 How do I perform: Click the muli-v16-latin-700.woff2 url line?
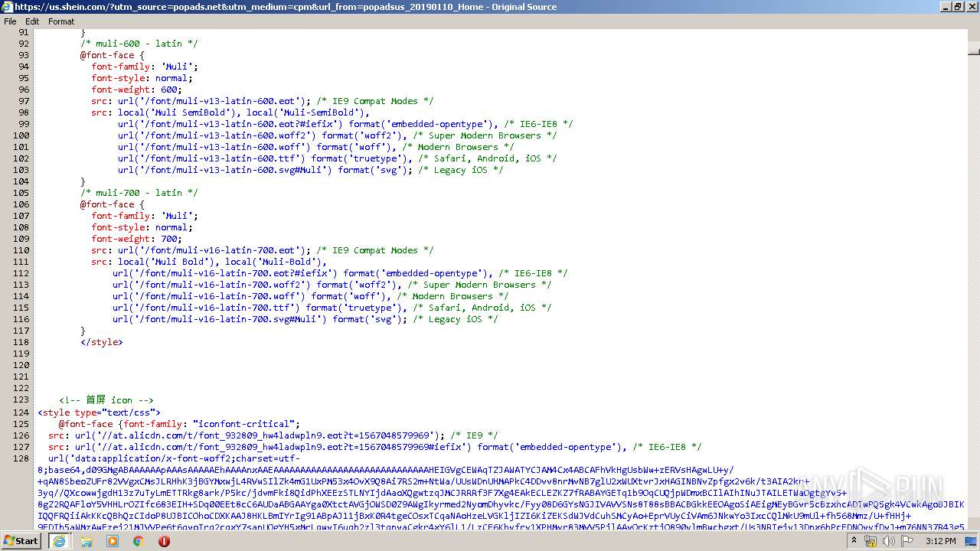tap(332, 285)
